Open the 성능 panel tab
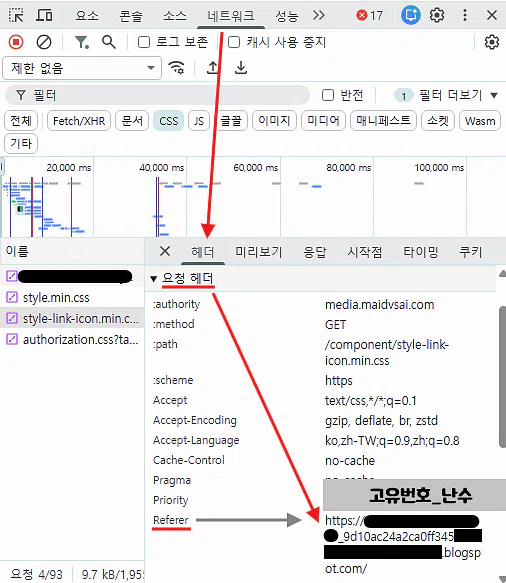Viewport: 506px width, 583px height. click(x=287, y=16)
